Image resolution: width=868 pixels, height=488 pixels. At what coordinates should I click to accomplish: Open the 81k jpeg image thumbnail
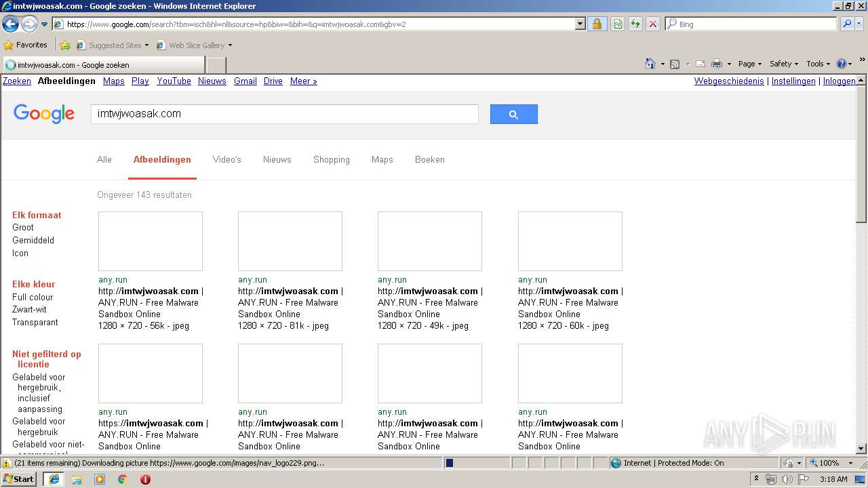pyautogui.click(x=290, y=241)
